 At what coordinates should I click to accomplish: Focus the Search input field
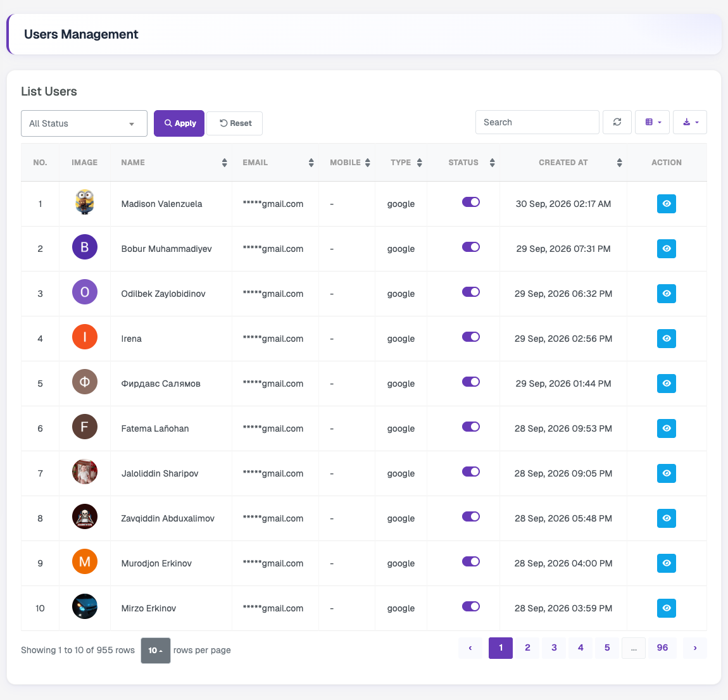click(537, 122)
